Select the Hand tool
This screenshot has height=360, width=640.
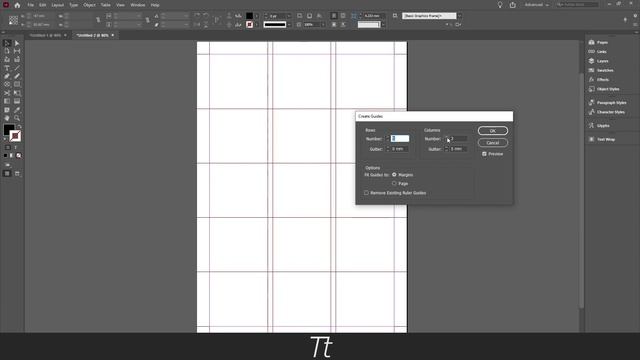click(7, 118)
